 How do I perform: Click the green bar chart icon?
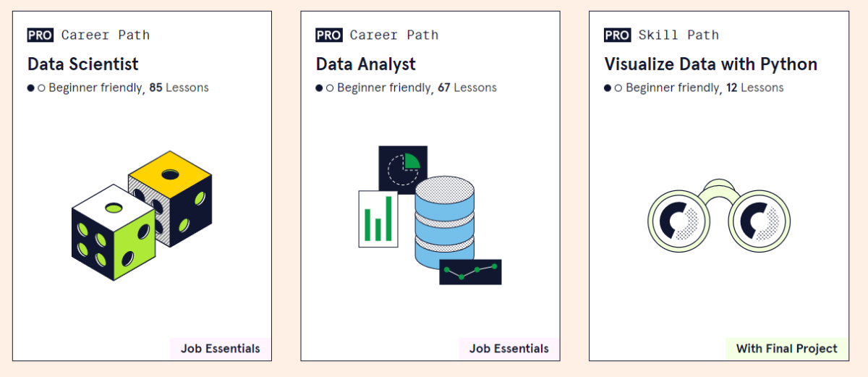(378, 219)
